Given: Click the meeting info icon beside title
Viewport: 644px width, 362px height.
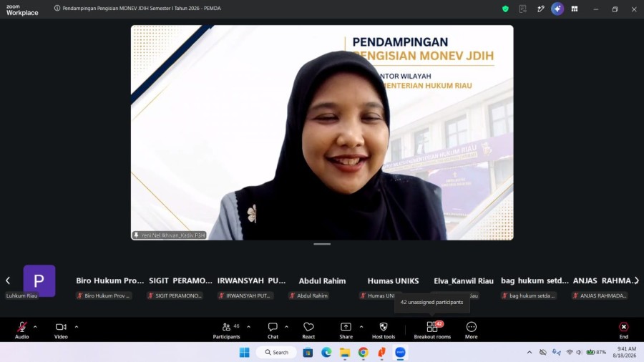Looking at the screenshot, I should (57, 8).
